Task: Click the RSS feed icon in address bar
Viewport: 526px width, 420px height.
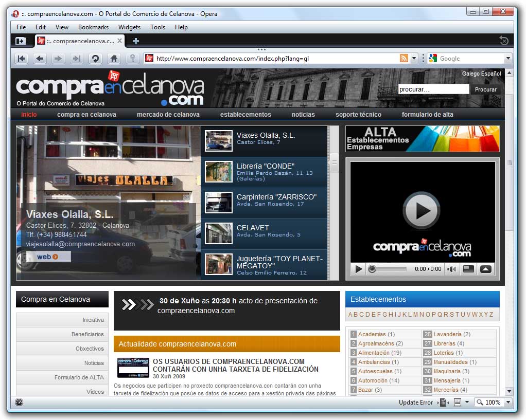Action: coord(404,58)
